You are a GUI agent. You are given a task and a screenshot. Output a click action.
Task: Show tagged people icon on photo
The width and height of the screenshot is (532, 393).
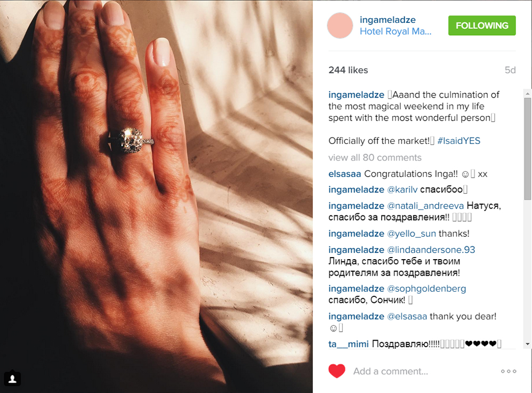(13, 379)
